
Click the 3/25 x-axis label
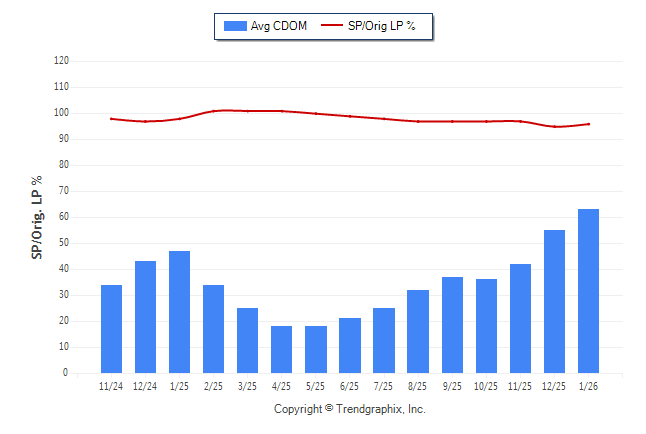[248, 385]
